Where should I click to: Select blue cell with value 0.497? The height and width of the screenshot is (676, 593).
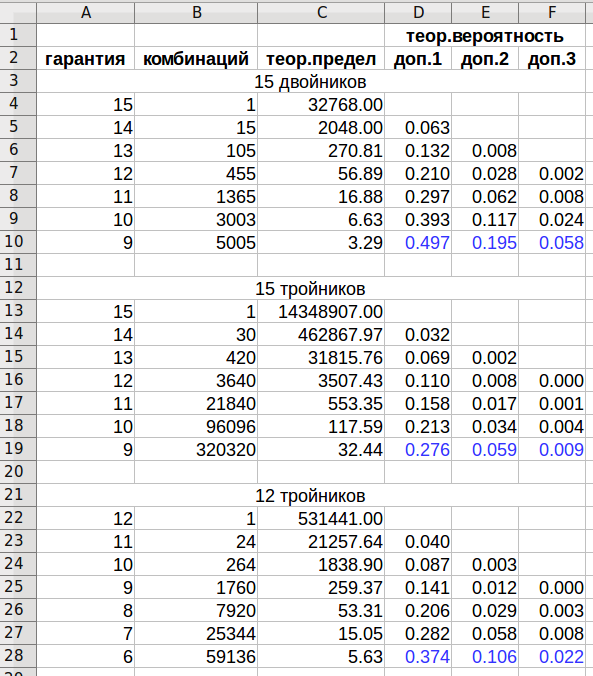pos(418,243)
